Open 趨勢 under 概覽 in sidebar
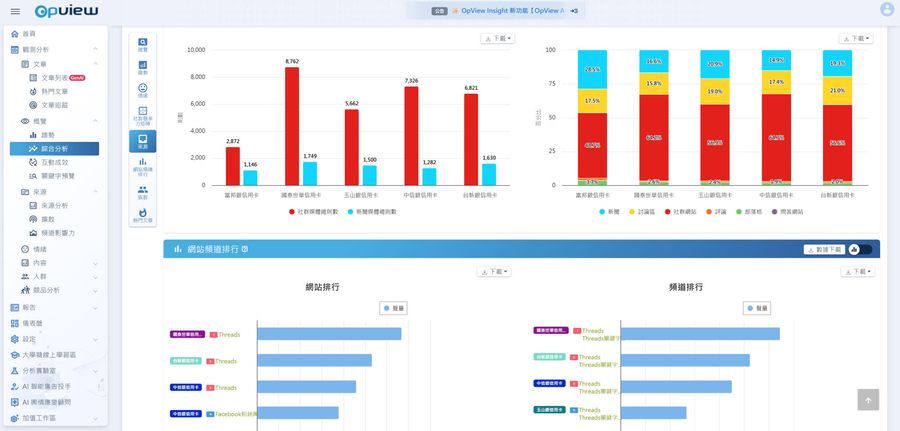Viewport: 900px width, 431px height. point(57,135)
